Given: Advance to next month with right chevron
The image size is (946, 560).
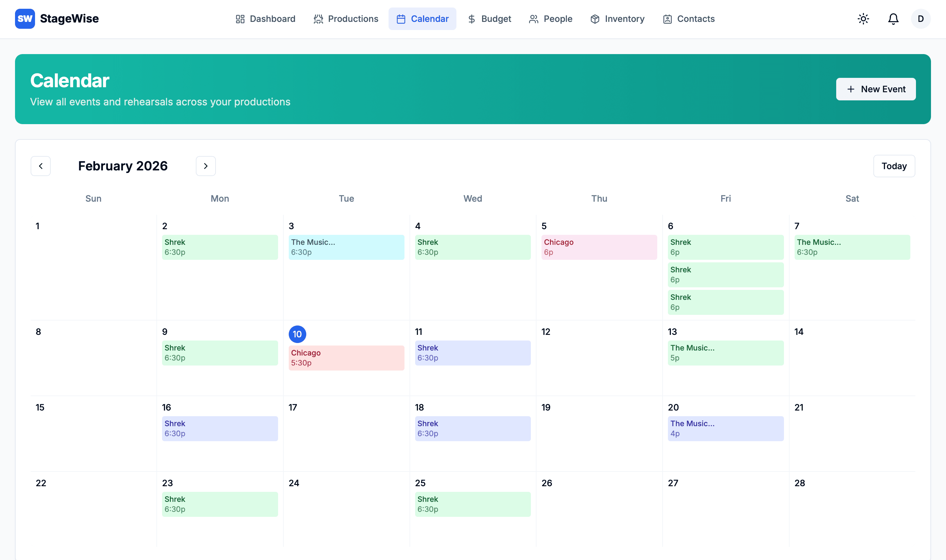Looking at the screenshot, I should 206,166.
